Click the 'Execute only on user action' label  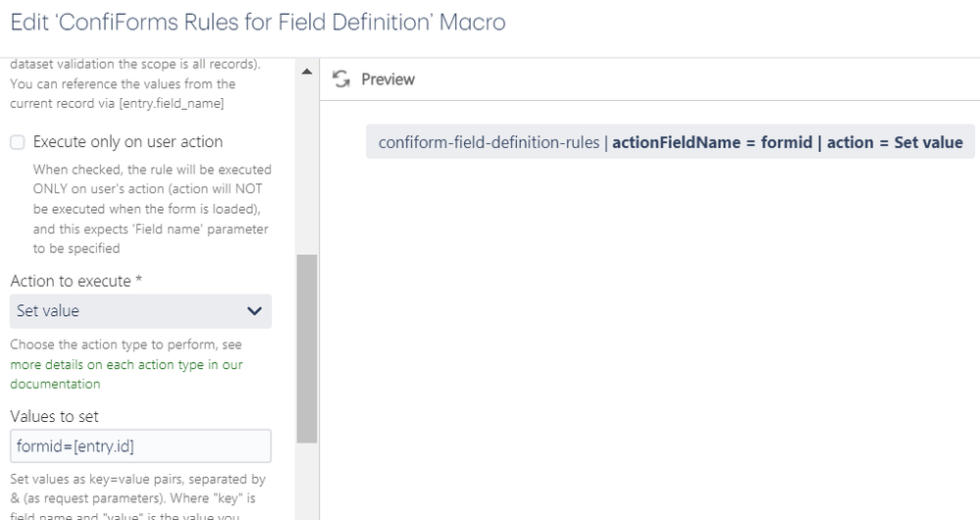point(129,142)
